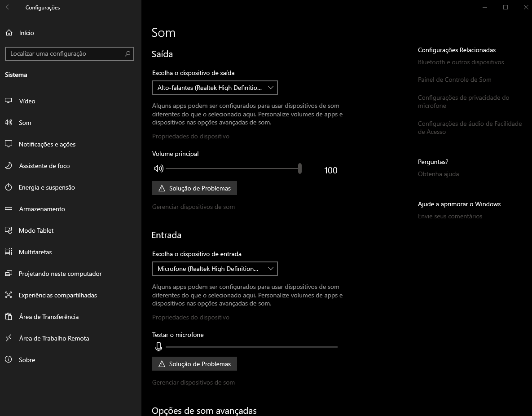This screenshot has height=416, width=532.
Task: Open Gerenciar dispositivos de som under Entrada
Action: [193, 382]
